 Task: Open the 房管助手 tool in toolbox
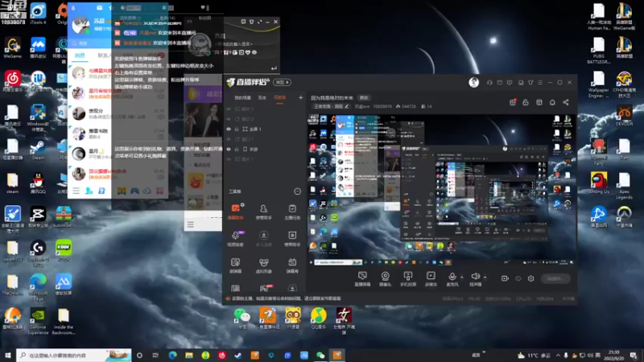tap(264, 212)
